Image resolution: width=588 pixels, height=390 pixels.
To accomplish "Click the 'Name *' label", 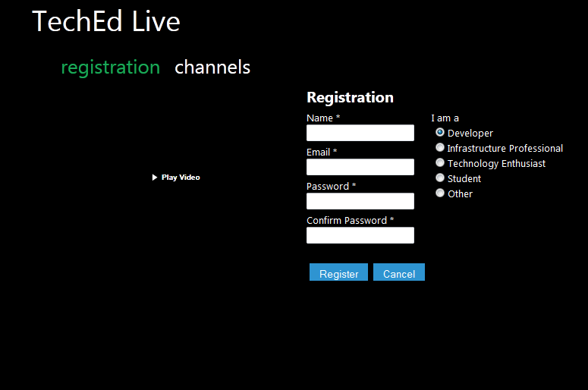I will point(323,118).
